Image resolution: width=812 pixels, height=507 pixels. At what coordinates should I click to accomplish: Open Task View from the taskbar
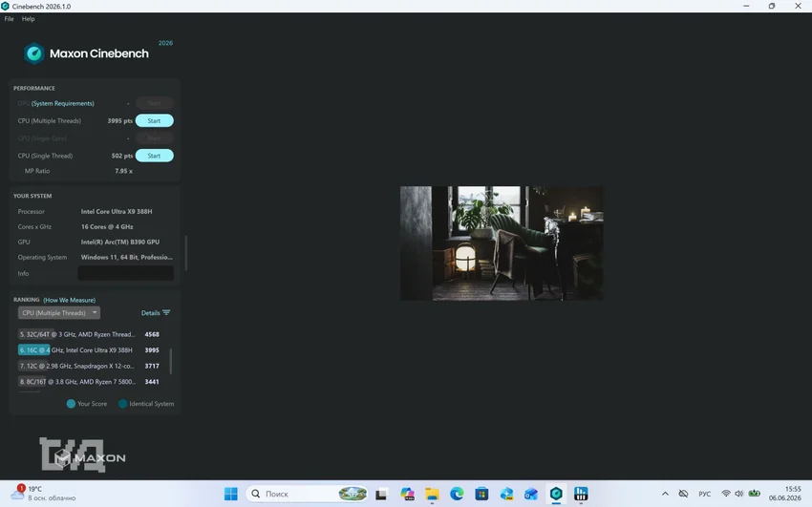click(x=381, y=494)
